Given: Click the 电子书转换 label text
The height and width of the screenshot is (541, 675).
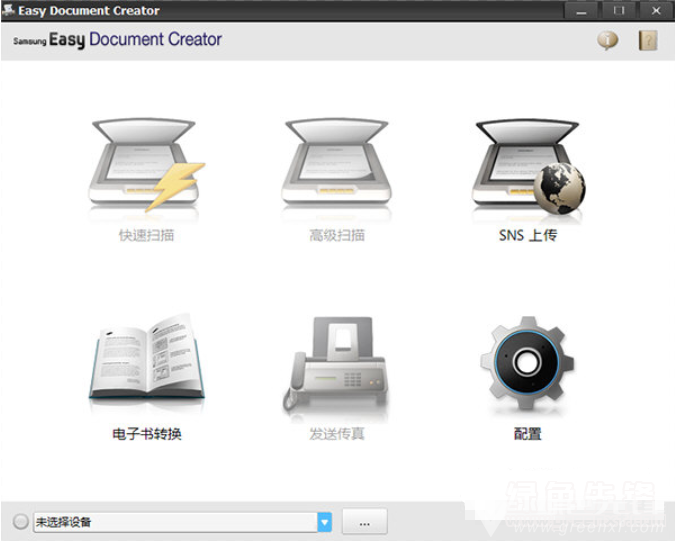Looking at the screenshot, I should [146, 434].
